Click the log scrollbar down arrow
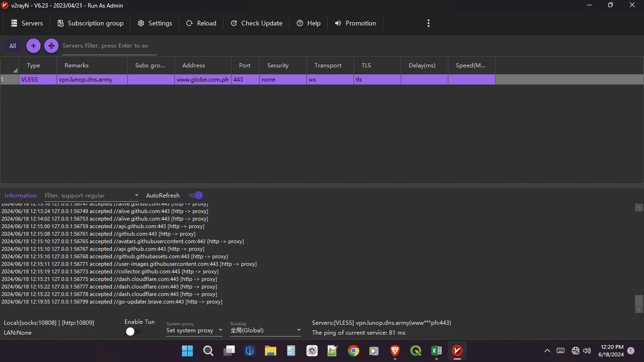 [x=639, y=309]
